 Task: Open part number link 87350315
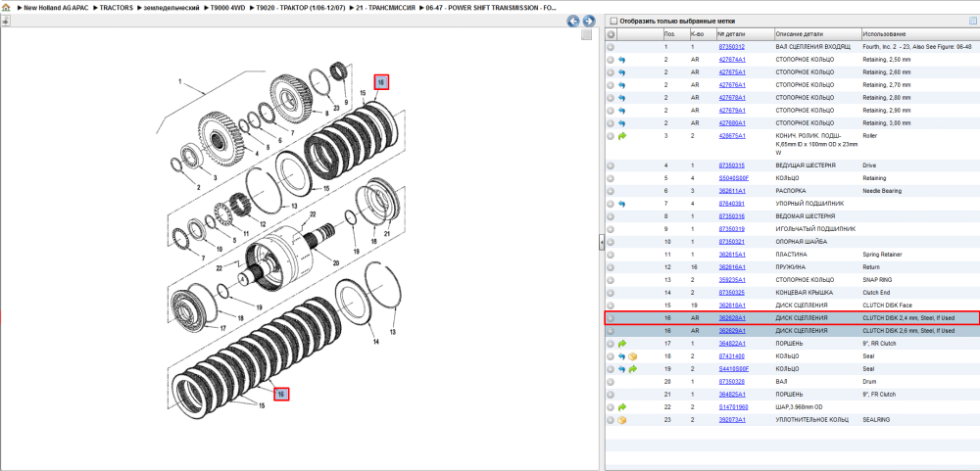731,165
